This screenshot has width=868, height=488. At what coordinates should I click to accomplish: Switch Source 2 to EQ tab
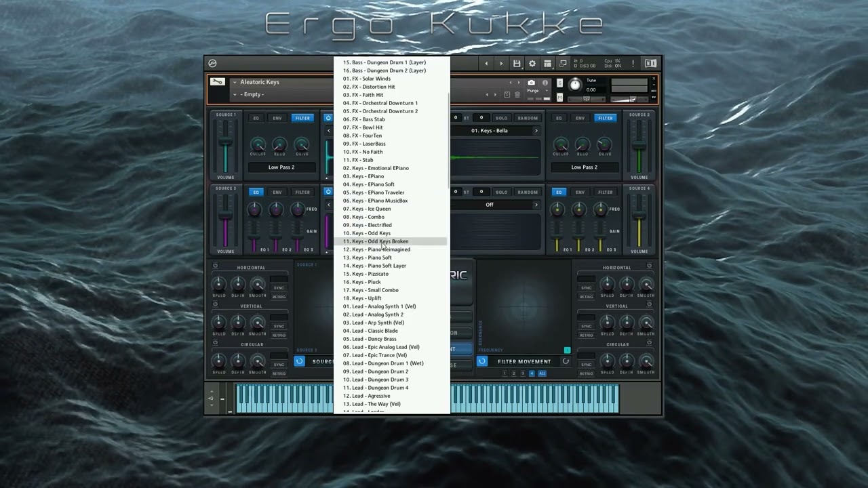pyautogui.click(x=559, y=118)
